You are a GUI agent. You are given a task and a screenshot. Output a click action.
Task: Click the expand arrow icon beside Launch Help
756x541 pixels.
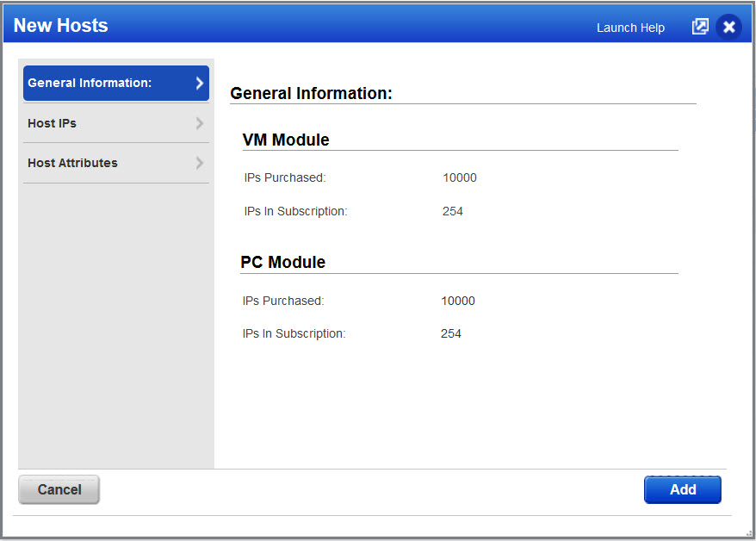[x=700, y=26]
